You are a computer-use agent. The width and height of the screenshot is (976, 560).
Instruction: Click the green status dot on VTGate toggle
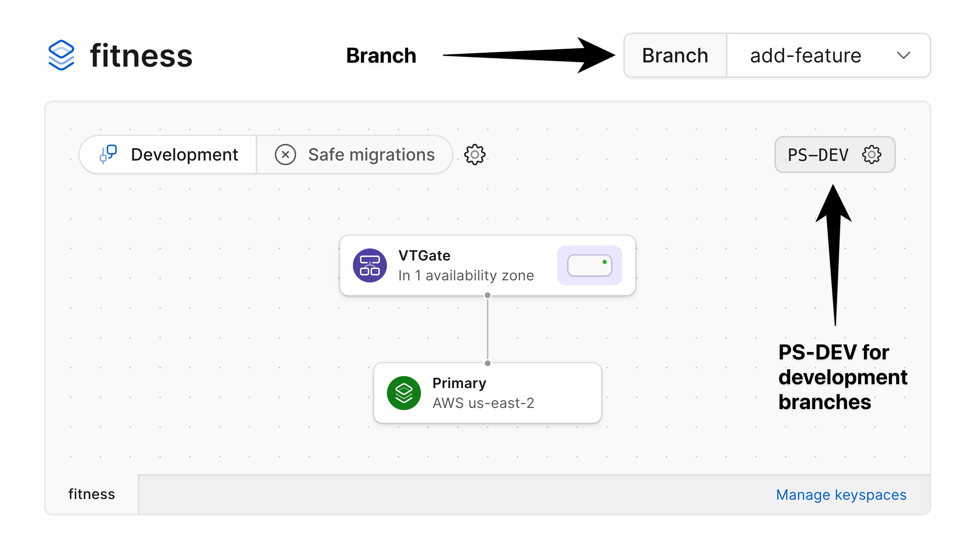604,262
